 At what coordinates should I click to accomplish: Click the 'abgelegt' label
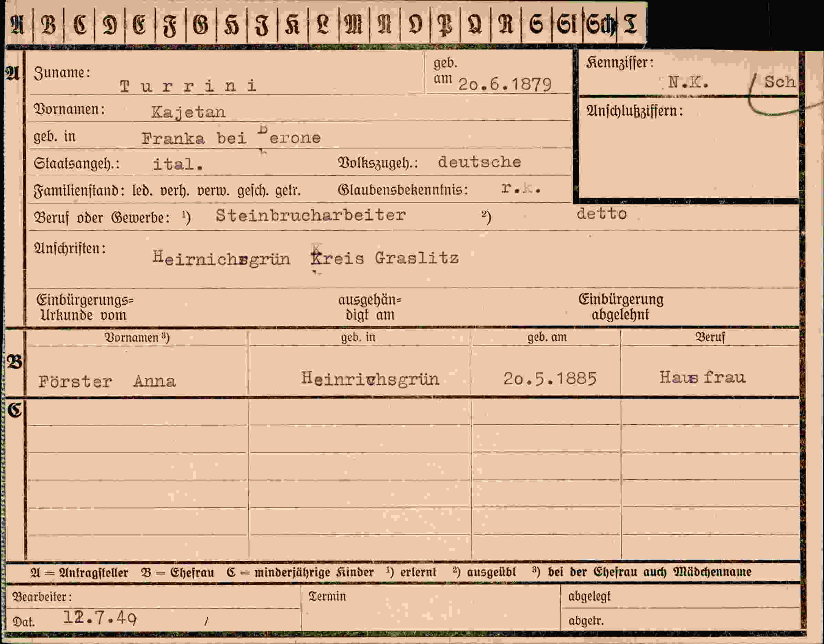click(x=589, y=596)
